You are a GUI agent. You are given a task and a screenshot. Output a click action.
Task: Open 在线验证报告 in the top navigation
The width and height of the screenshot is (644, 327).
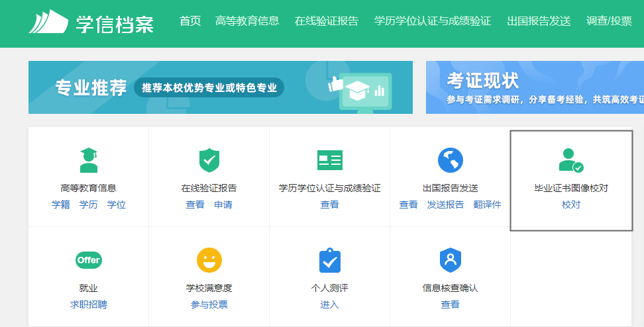click(x=326, y=21)
